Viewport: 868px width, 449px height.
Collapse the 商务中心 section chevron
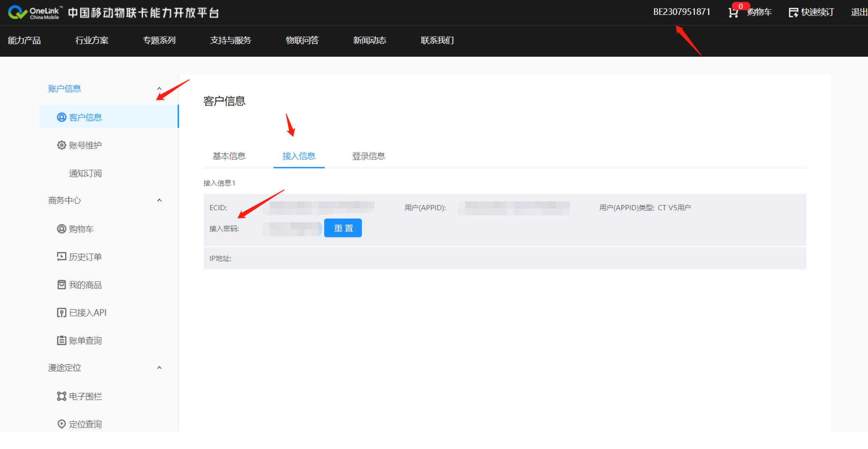tap(159, 200)
